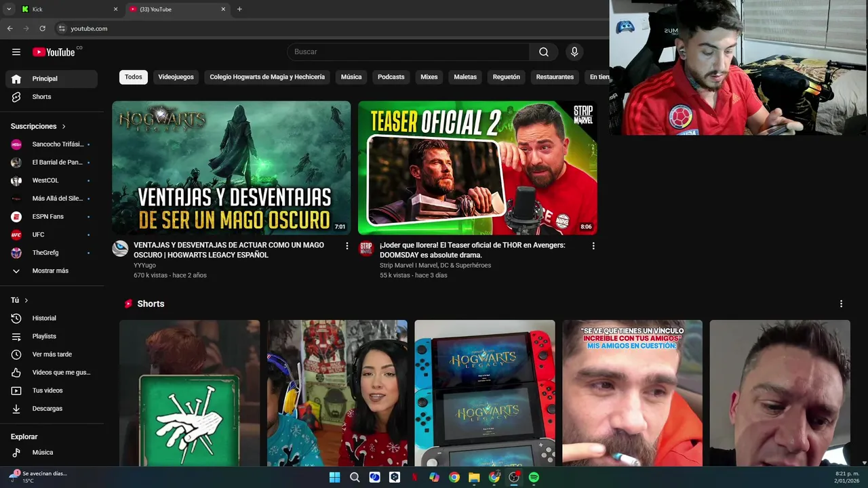Image resolution: width=868 pixels, height=488 pixels.
Task: Select the Música filter chip
Action: pos(351,77)
